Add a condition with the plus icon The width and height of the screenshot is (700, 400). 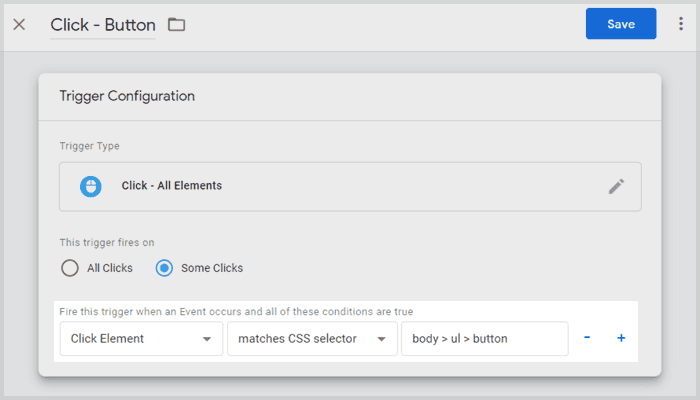[x=621, y=338]
